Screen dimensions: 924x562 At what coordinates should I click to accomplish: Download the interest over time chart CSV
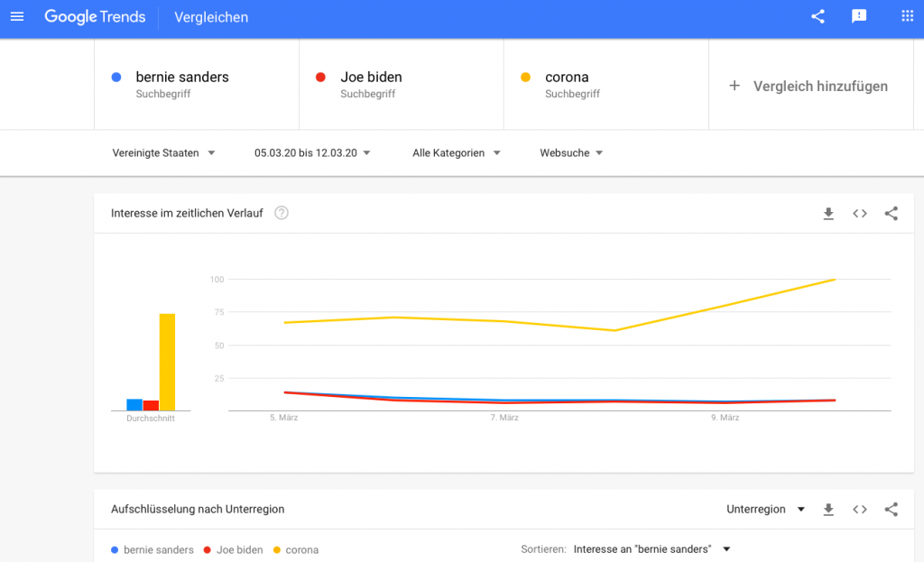pos(828,214)
